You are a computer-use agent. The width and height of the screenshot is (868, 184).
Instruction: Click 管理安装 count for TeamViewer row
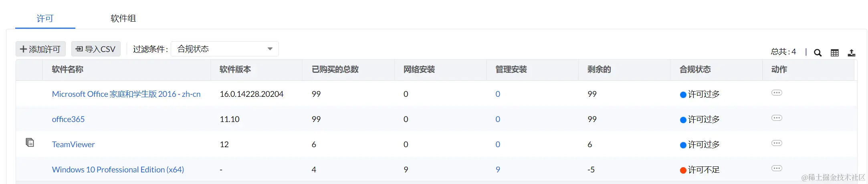pos(498,144)
